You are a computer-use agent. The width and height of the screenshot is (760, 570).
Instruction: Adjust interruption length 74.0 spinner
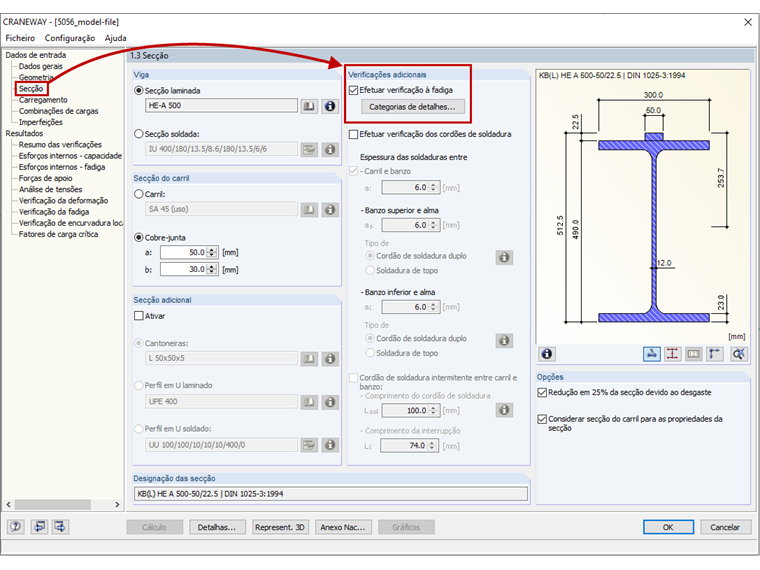pyautogui.click(x=432, y=445)
